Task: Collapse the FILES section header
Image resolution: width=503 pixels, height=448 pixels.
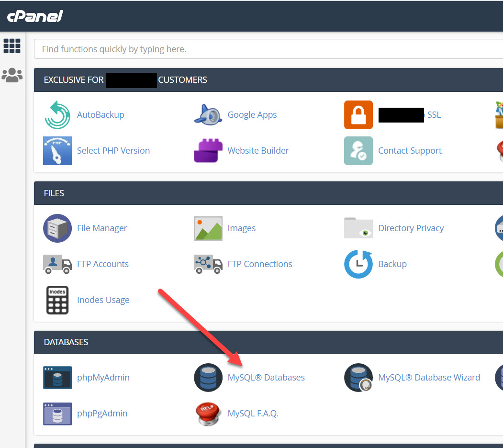Action: pyautogui.click(x=268, y=193)
